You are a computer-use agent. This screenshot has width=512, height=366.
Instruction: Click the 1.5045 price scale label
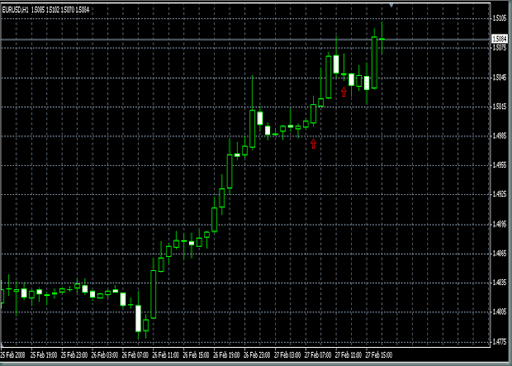499,77
